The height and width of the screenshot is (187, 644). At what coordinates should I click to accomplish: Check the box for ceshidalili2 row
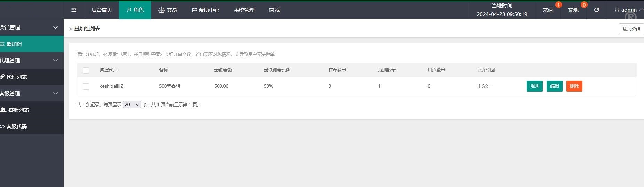[x=86, y=86]
